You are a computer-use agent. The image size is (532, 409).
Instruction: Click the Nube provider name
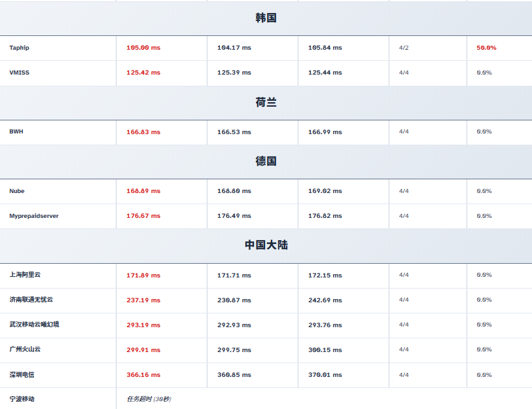tap(17, 191)
